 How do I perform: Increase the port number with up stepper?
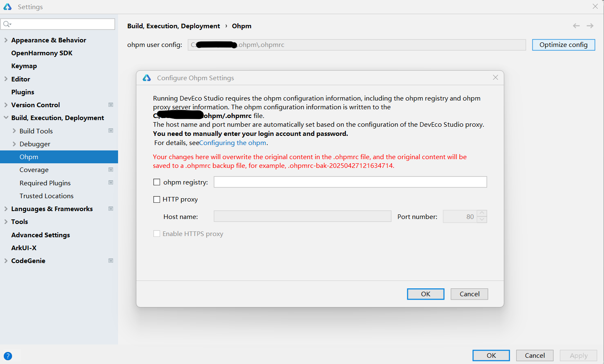pos(482,213)
